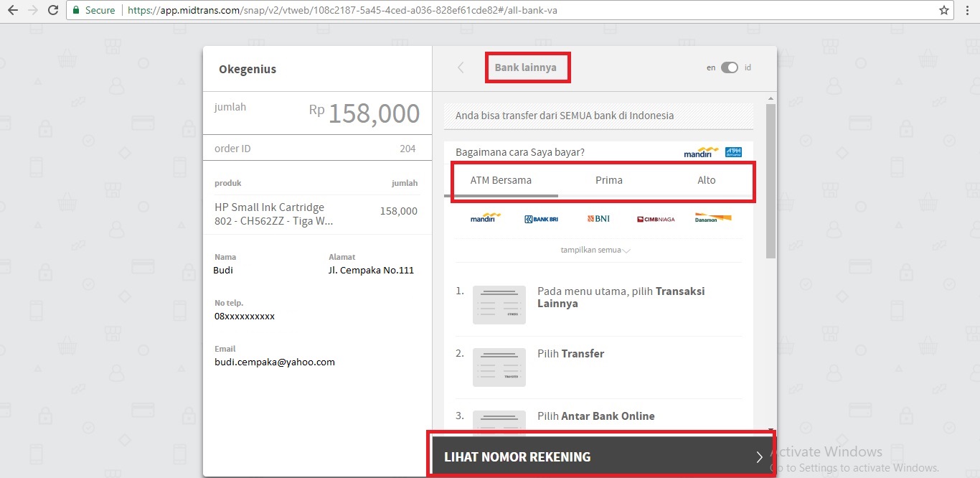Reload the page with refresh icon

[53, 11]
